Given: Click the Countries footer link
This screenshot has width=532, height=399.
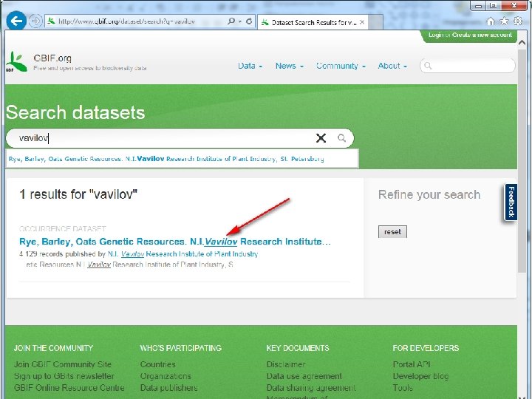Looking at the screenshot, I should (158, 364).
